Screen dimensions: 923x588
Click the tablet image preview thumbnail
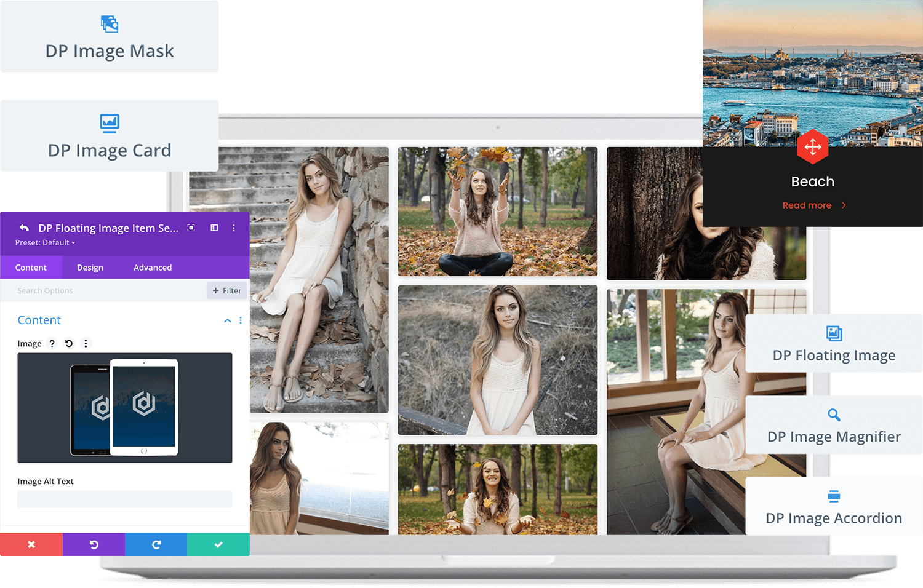pos(125,408)
